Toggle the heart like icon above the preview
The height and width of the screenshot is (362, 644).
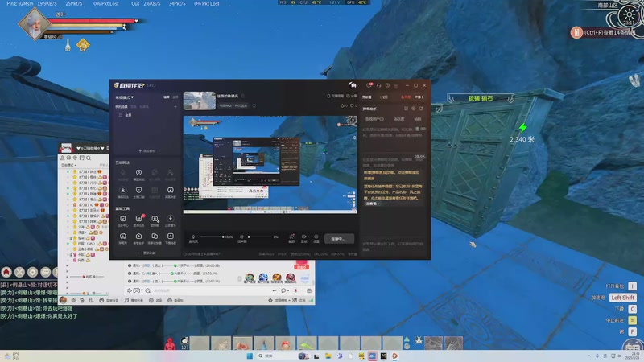[x=353, y=105]
